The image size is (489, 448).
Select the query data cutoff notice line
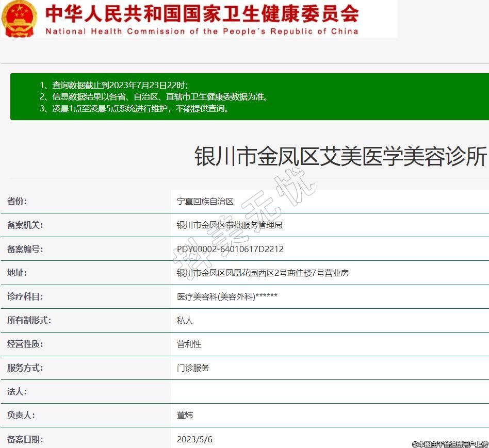pyautogui.click(x=113, y=85)
